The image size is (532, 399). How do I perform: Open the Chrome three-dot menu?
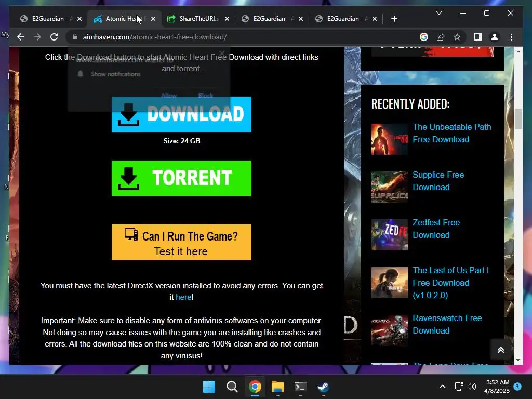tap(511, 37)
